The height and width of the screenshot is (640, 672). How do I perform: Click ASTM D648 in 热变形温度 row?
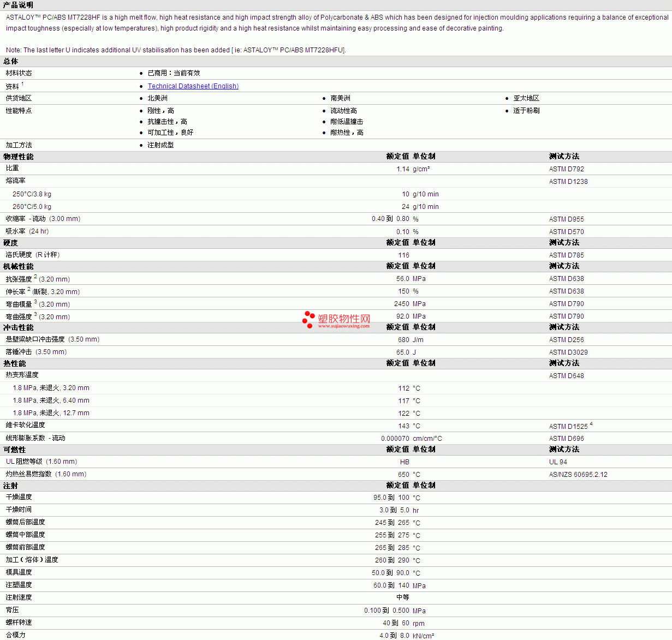pyautogui.click(x=566, y=376)
